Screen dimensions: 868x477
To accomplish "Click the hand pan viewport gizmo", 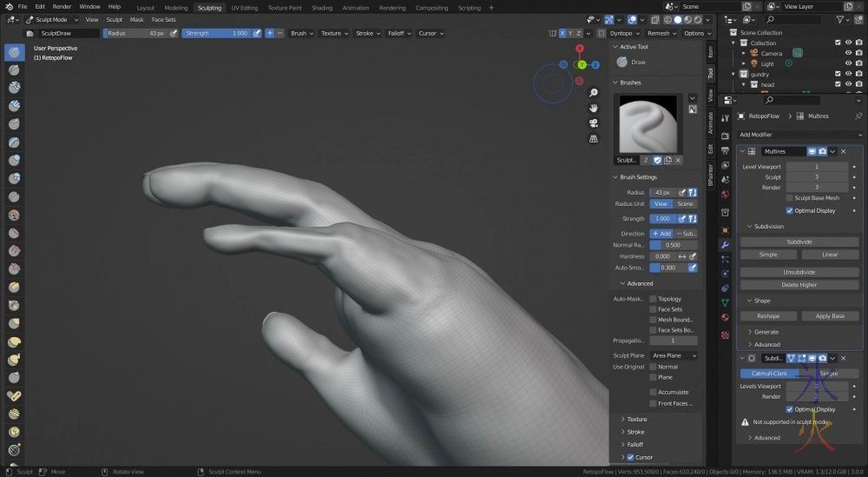I will (x=593, y=108).
